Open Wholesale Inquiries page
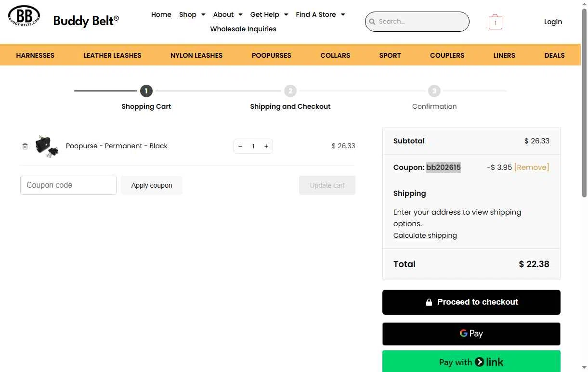Viewport: 588px width, 372px height. 243,29
